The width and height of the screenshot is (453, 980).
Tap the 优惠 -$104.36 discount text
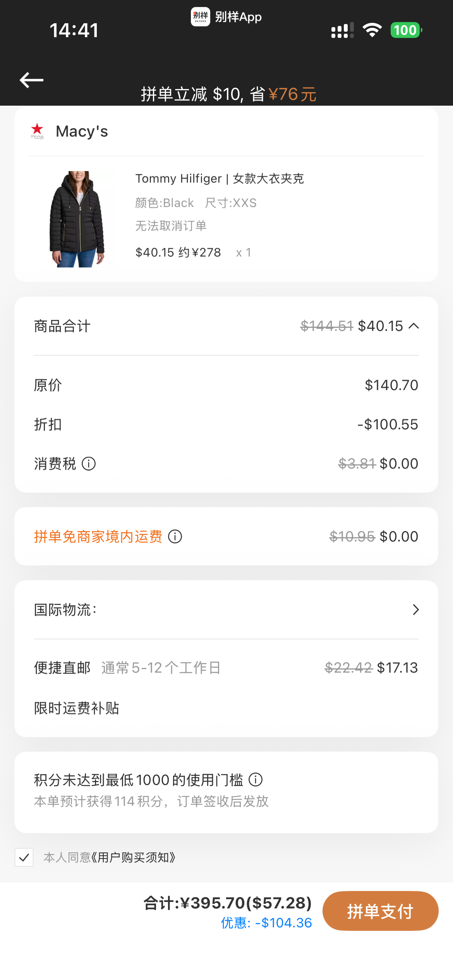[266, 923]
